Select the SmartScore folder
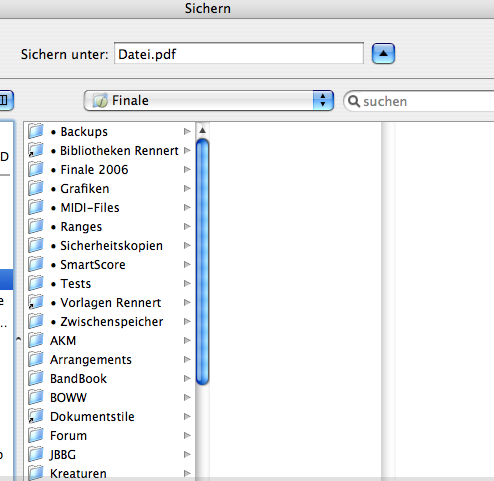494x481 pixels. tap(110, 264)
